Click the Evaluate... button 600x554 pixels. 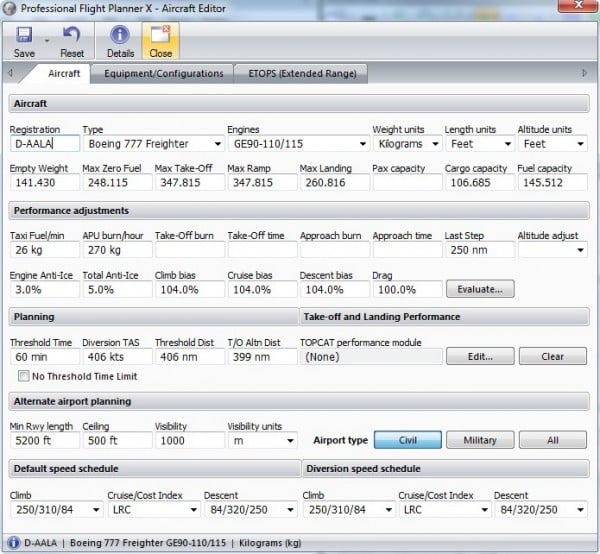(x=479, y=289)
